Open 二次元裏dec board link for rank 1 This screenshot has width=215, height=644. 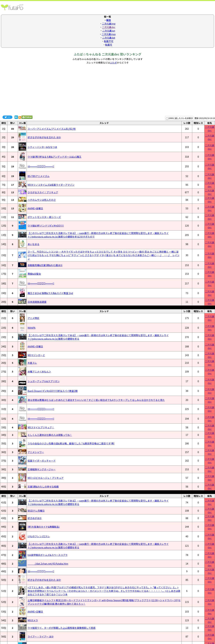209,129
